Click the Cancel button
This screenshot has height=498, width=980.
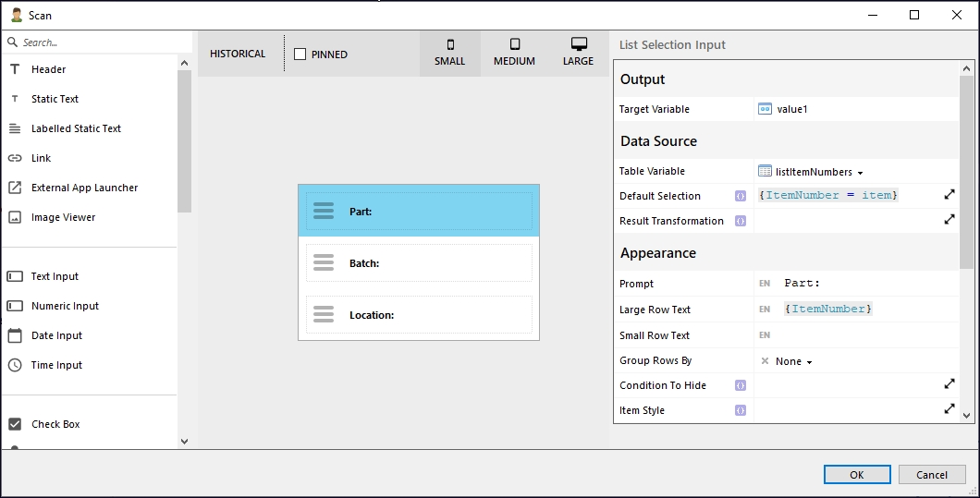coord(931,474)
